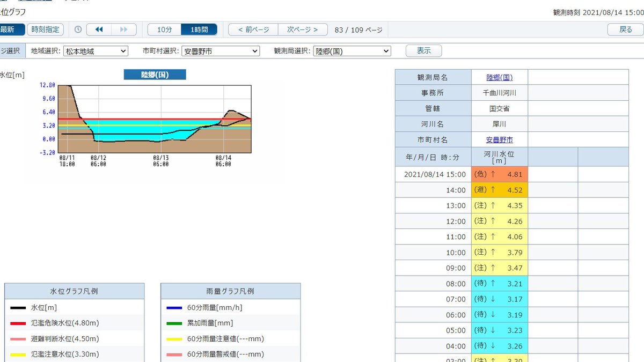Click the 14:00 row time
644x362 pixels.
pos(456,190)
